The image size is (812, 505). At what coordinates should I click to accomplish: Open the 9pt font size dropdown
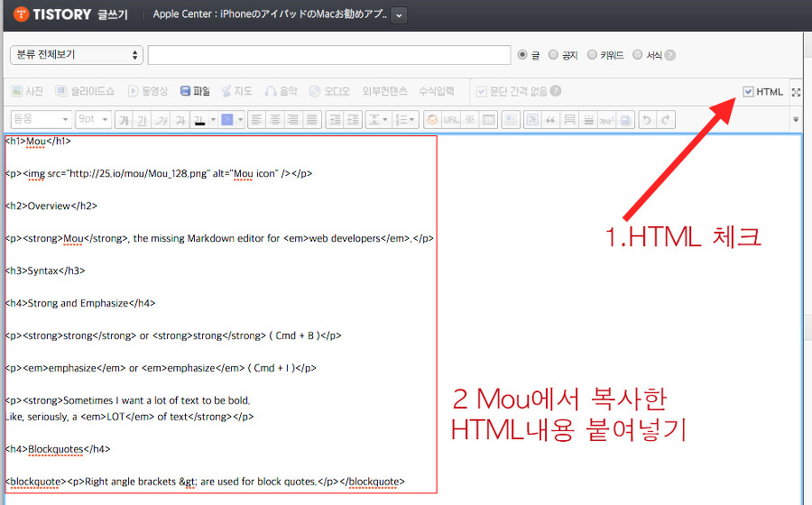93,120
